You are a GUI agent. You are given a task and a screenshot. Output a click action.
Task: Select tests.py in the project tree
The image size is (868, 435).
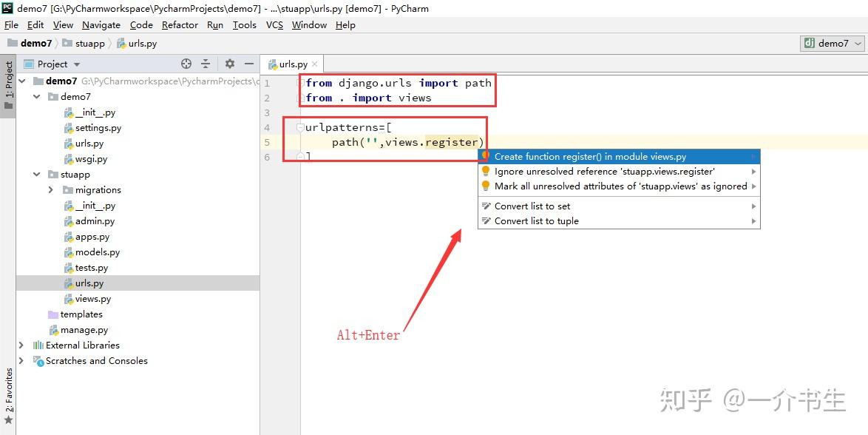pyautogui.click(x=92, y=268)
